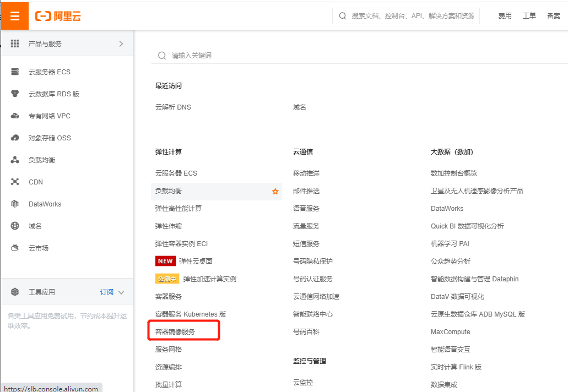
Task: Click the magnifier icon in top search bar
Action: tap(342, 16)
